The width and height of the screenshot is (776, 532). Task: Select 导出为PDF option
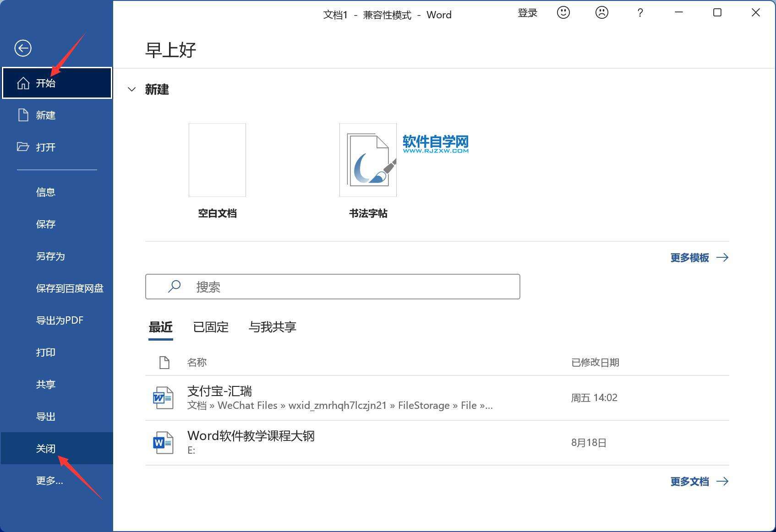click(57, 320)
